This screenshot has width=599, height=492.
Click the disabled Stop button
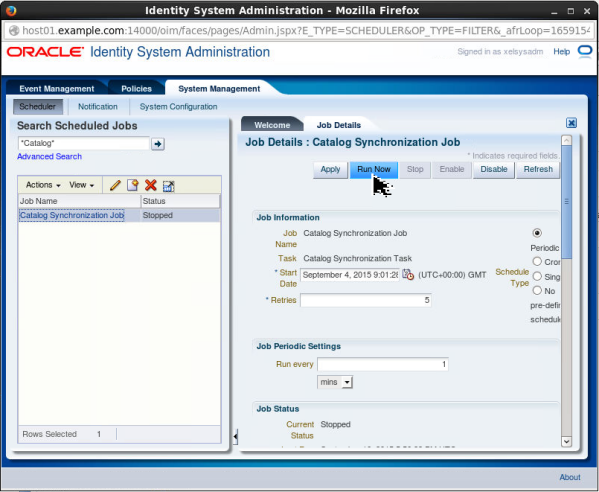[415, 169]
